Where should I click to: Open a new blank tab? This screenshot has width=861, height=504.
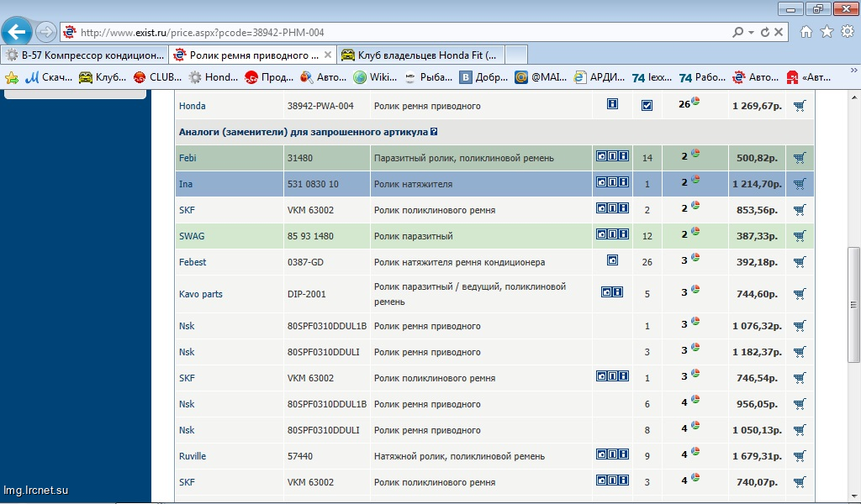(516, 55)
